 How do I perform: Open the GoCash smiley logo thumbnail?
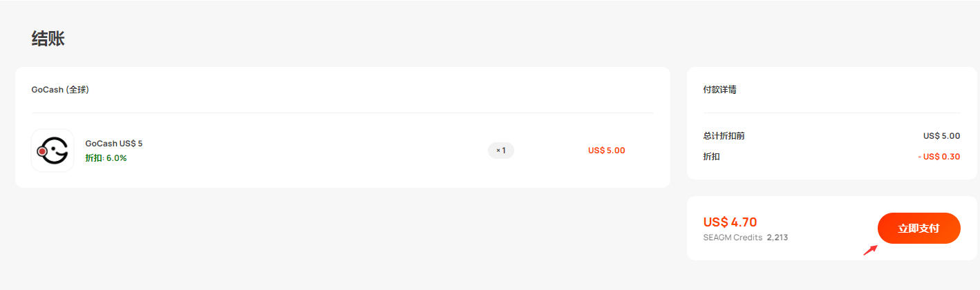(x=53, y=151)
